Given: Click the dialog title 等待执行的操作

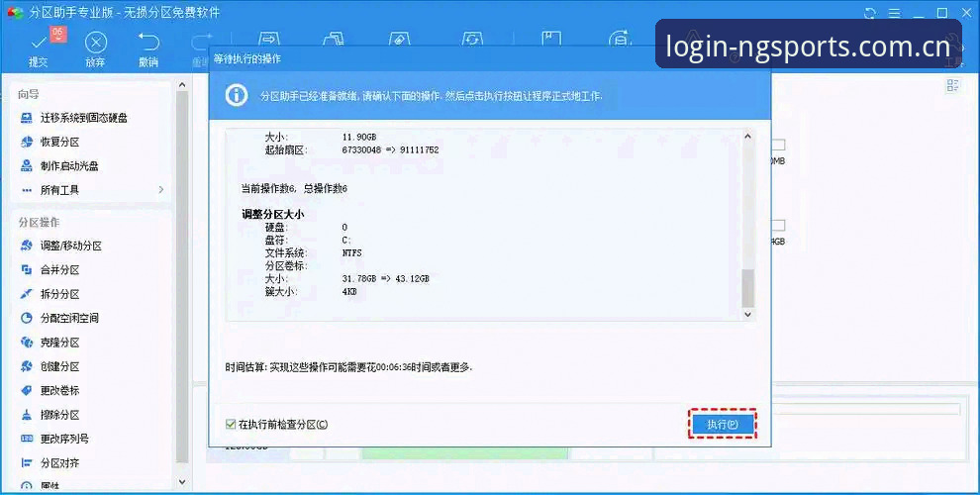Looking at the screenshot, I should (x=247, y=58).
